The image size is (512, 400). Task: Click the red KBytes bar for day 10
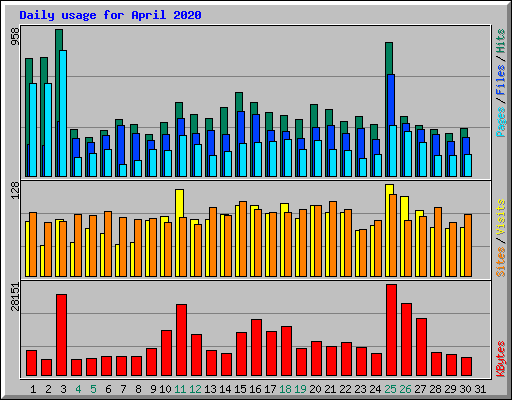coord(166,353)
